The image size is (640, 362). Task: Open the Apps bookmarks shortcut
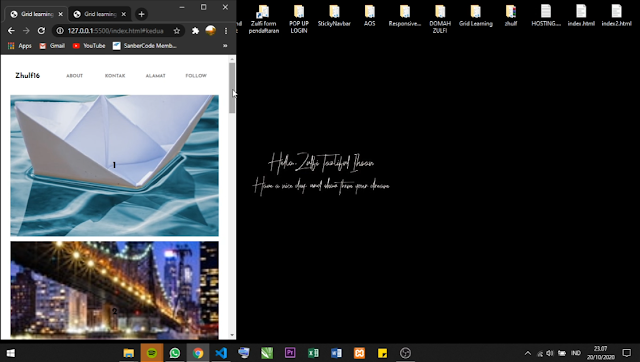20,46
